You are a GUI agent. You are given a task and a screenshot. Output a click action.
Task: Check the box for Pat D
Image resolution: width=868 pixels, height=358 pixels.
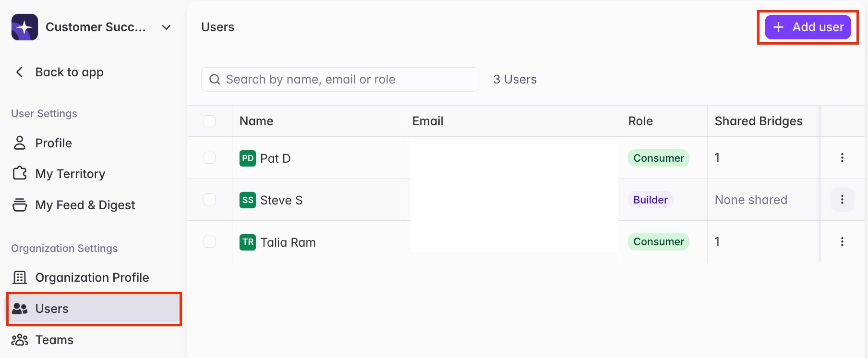pos(210,158)
